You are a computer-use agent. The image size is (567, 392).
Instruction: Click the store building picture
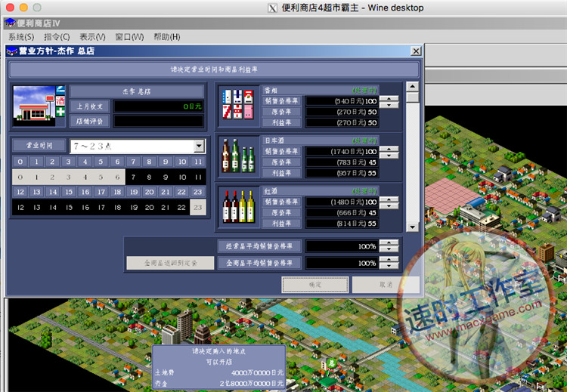tap(34, 106)
